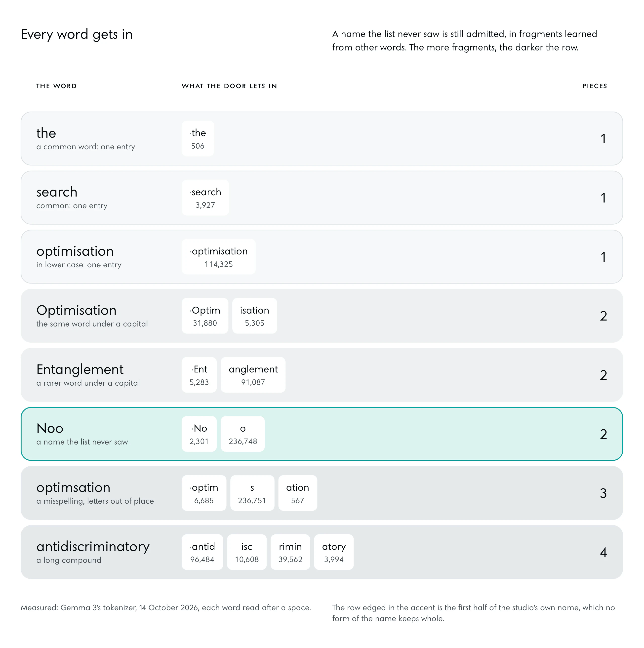Select the 'isc' fragment chip 10,608
The image size is (644, 648).
(x=247, y=552)
